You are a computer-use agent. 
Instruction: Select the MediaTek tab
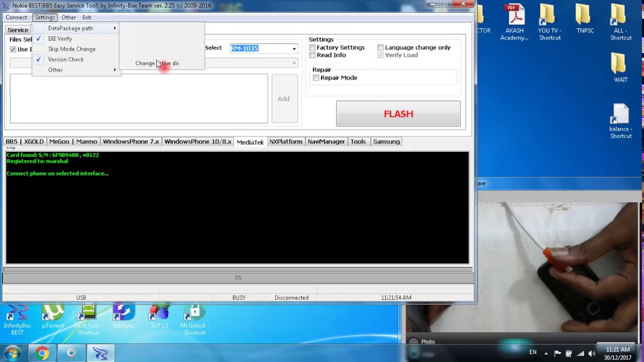pyautogui.click(x=250, y=142)
